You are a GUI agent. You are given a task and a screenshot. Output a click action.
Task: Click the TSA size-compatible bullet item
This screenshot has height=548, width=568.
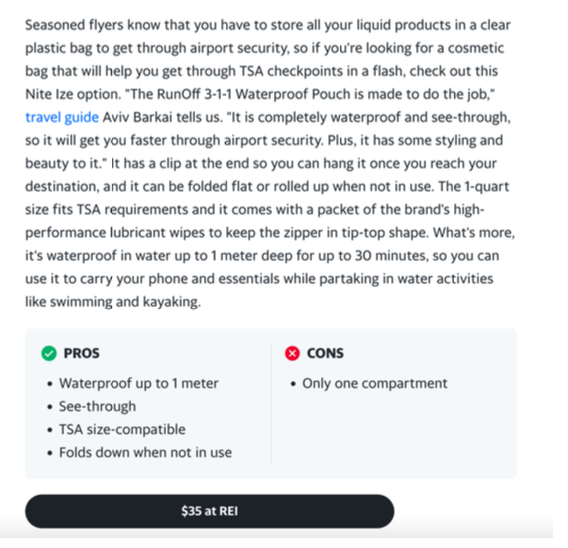tap(122, 430)
